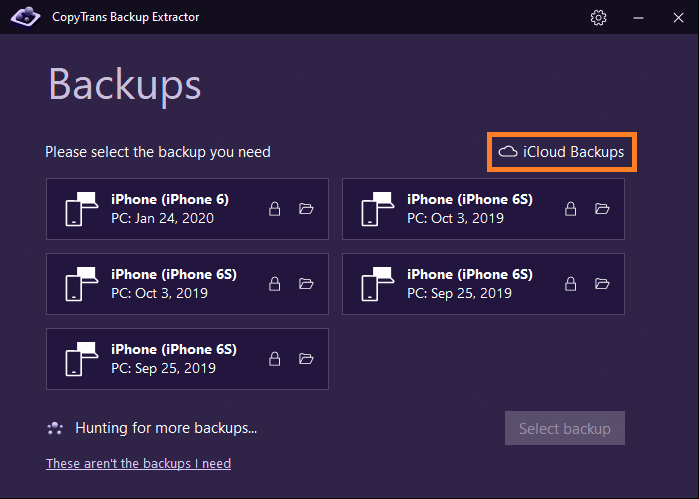699x499 pixels.
Task: Select the iPhone (iPhone 6) title text
Action: tap(170, 199)
